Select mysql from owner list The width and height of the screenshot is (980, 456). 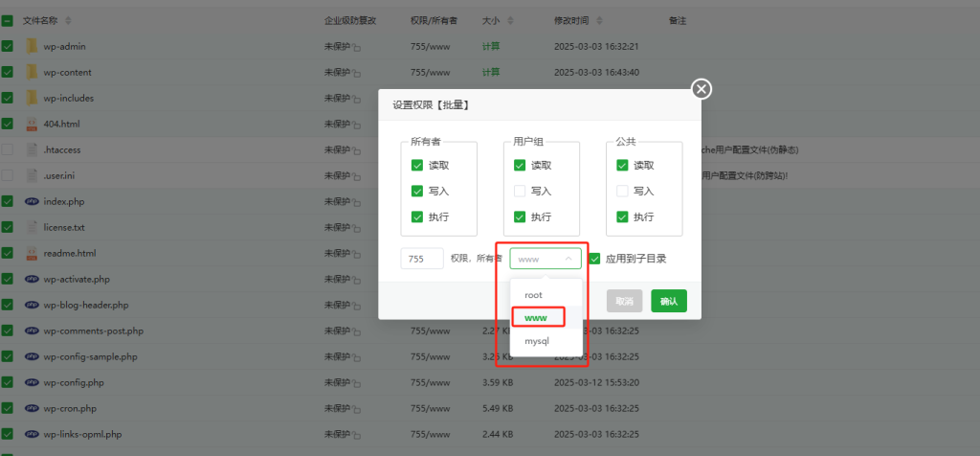[x=537, y=341]
